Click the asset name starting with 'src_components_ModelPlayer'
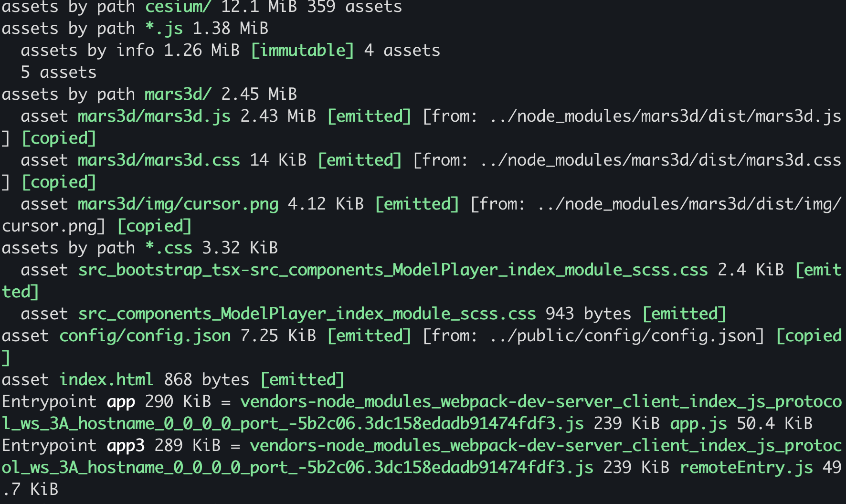Screen dimensions: 846x504 point(307,314)
